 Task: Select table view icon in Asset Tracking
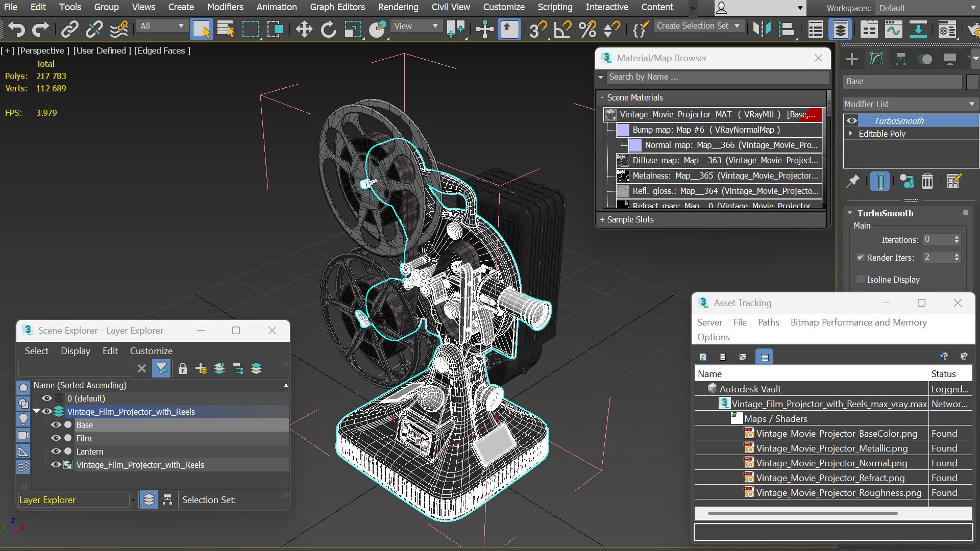click(764, 357)
